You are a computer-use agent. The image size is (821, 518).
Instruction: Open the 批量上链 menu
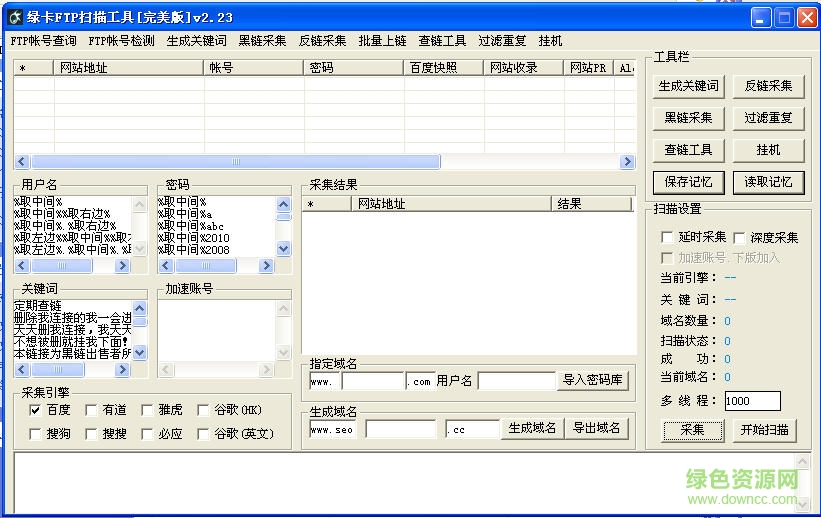click(382, 41)
